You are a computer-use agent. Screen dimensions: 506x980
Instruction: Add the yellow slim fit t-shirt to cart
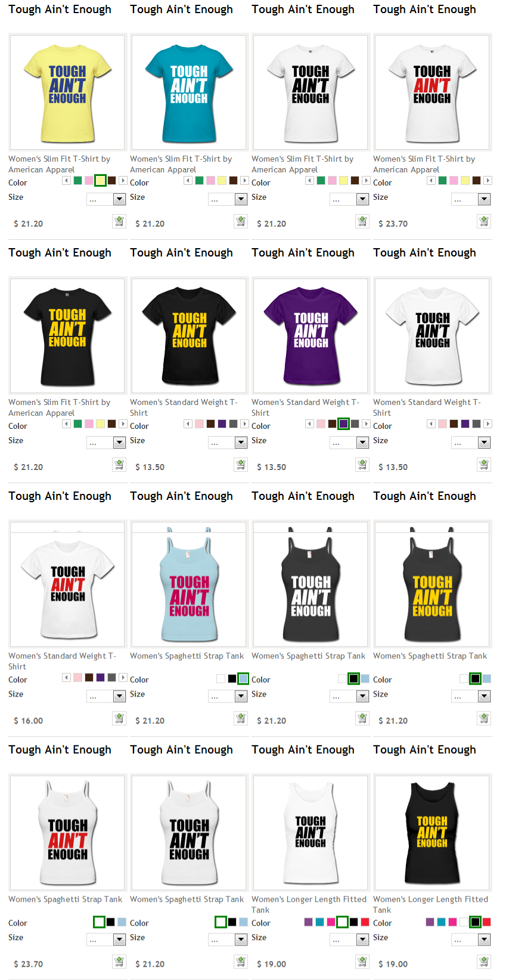click(x=119, y=221)
